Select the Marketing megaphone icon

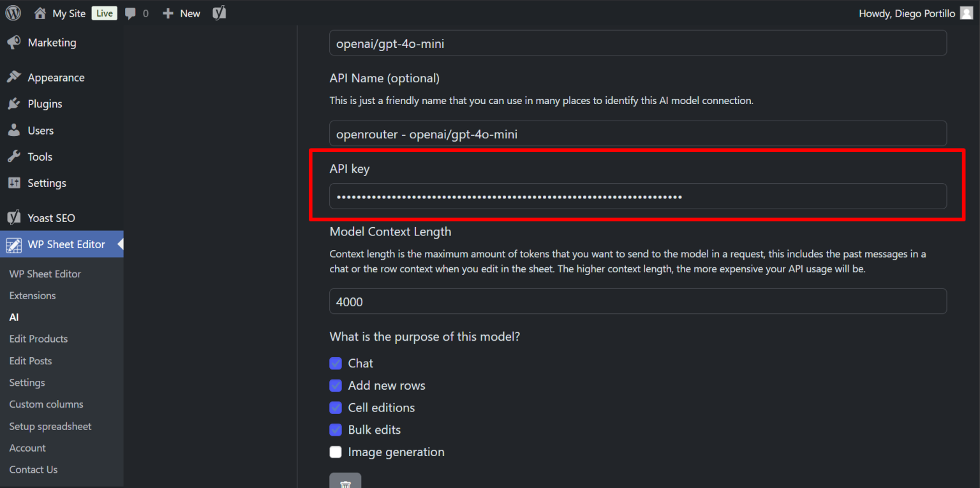click(x=14, y=42)
